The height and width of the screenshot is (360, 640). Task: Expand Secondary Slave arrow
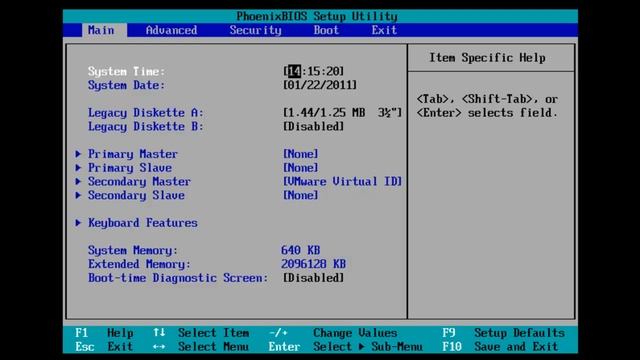[78, 196]
